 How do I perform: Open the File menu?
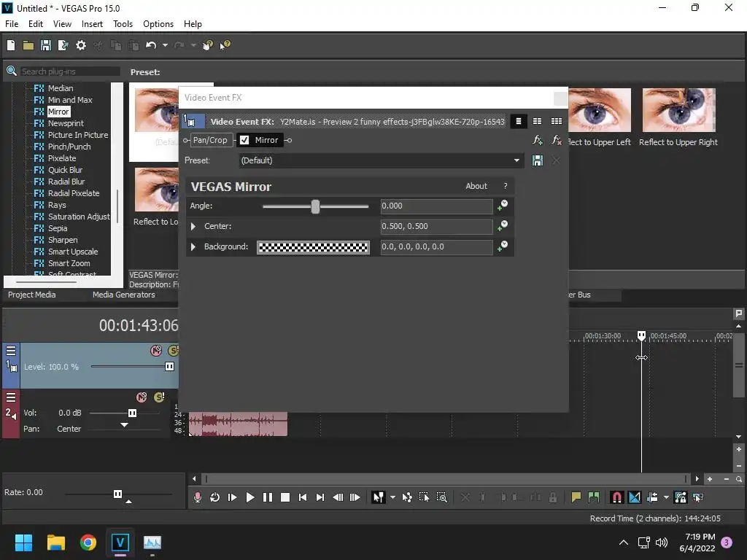(12, 24)
